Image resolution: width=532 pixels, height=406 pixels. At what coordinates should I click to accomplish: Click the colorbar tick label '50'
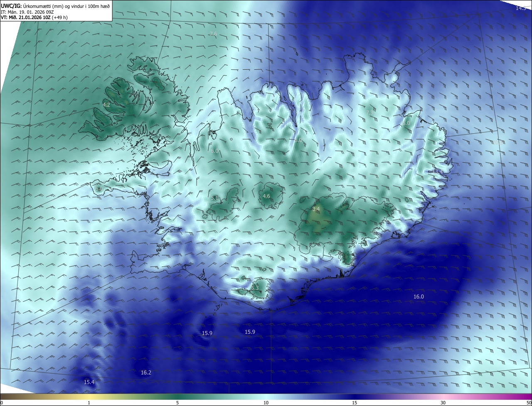[528, 403]
